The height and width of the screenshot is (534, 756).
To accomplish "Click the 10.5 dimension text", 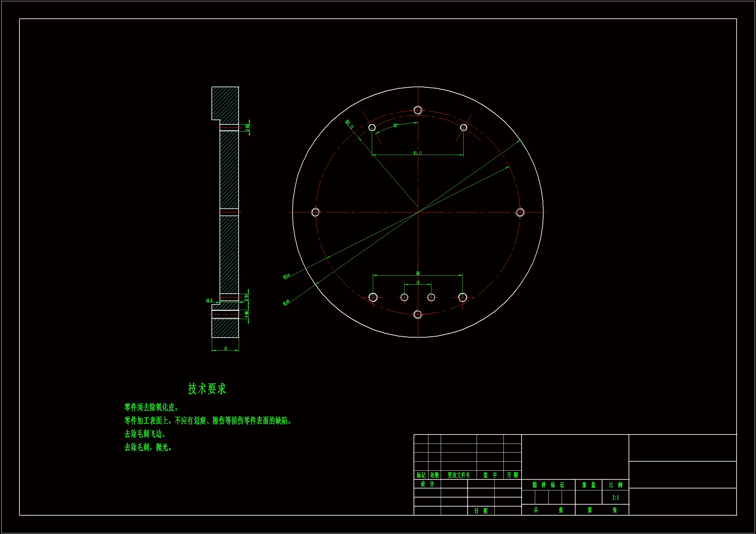I will [x=209, y=300].
